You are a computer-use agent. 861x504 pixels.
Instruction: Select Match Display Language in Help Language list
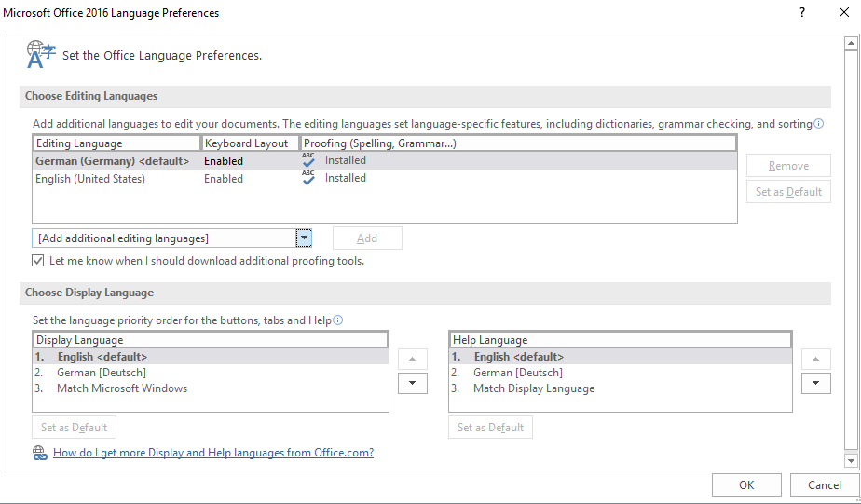pyautogui.click(x=621, y=388)
